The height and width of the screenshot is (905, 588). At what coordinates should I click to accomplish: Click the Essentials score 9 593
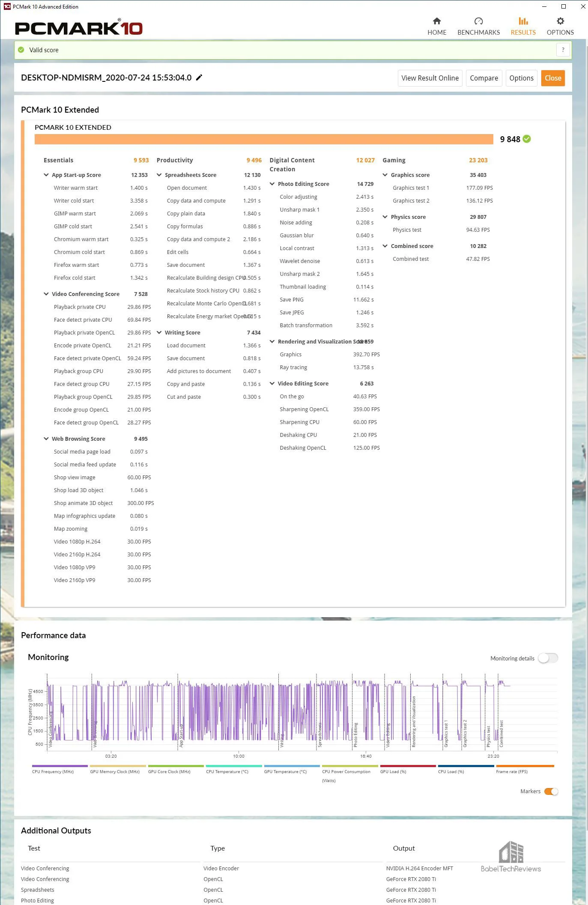141,160
